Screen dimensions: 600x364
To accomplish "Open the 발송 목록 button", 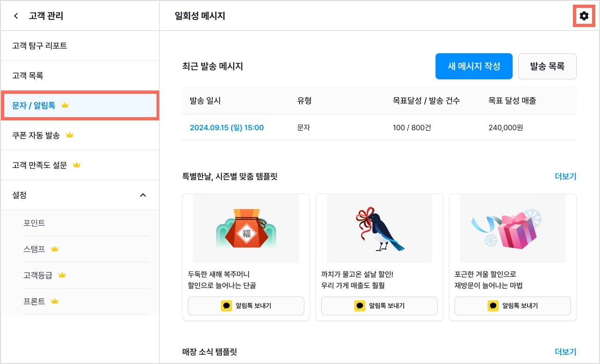I will click(547, 66).
